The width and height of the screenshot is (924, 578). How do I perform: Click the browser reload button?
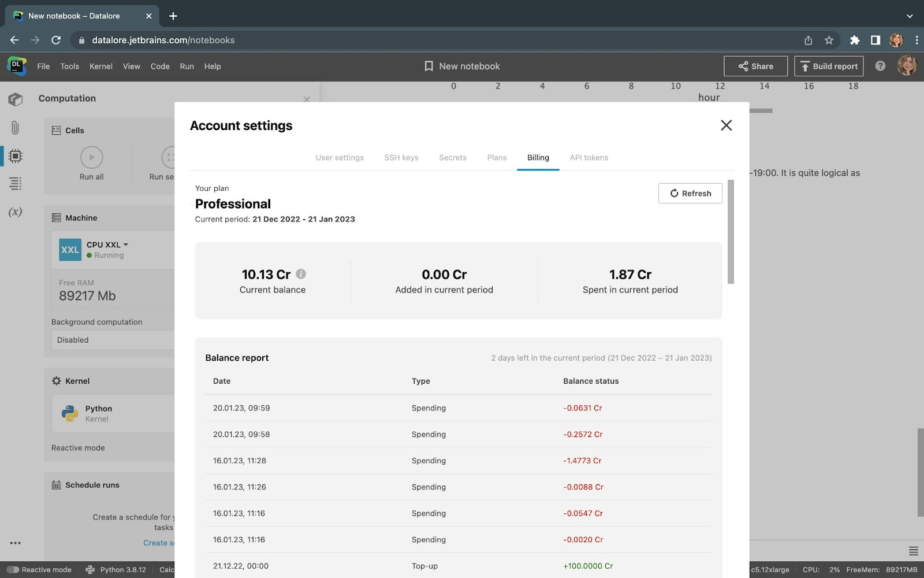click(x=56, y=40)
